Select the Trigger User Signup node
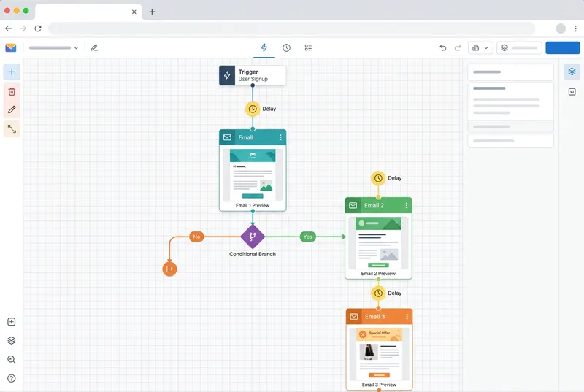Image resolution: width=584 pixels, height=392 pixels. [253, 75]
